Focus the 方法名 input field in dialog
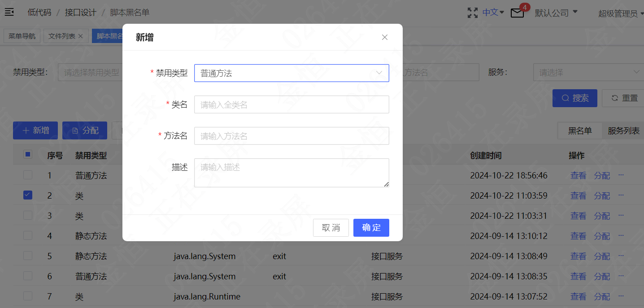 pos(292,136)
